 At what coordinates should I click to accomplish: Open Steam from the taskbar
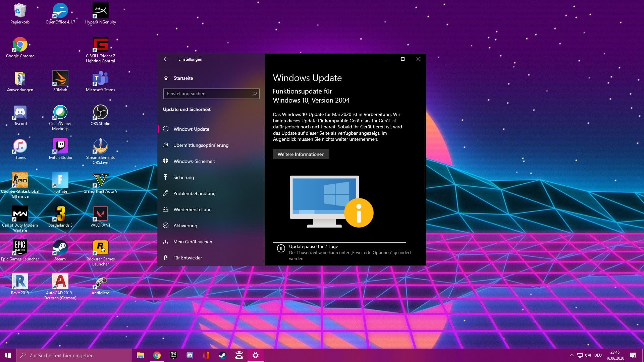(222, 355)
